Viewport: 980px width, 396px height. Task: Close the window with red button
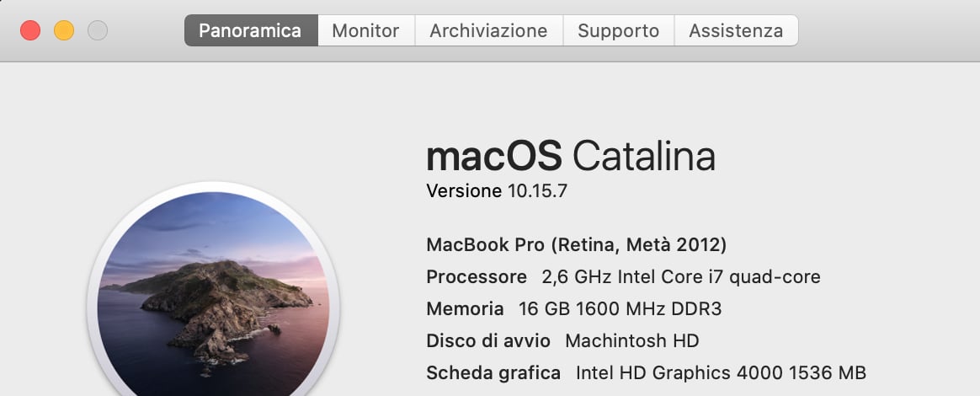pyautogui.click(x=30, y=30)
